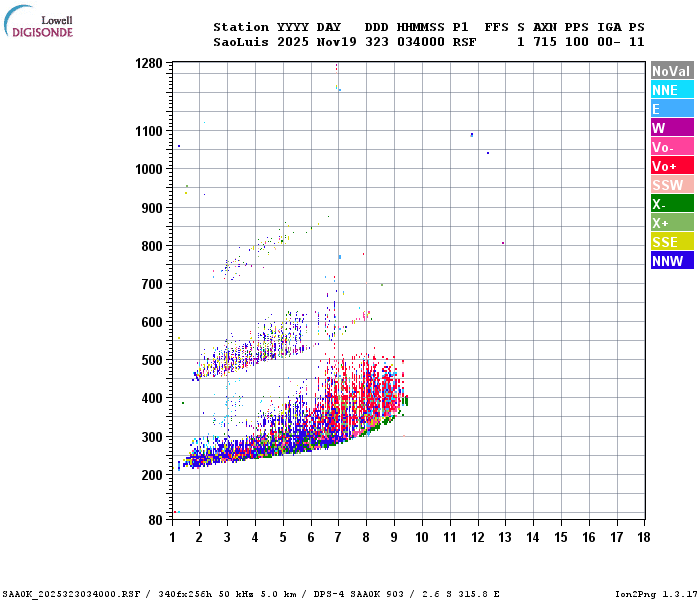Select the E light-blue legend swatch
Screen dimensions: 700x600
coord(672,109)
